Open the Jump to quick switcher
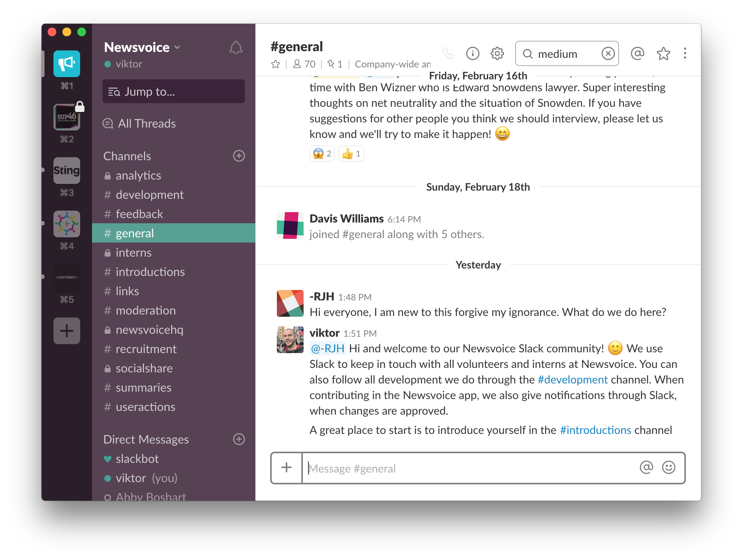Viewport: 743px width, 560px height. (x=174, y=91)
